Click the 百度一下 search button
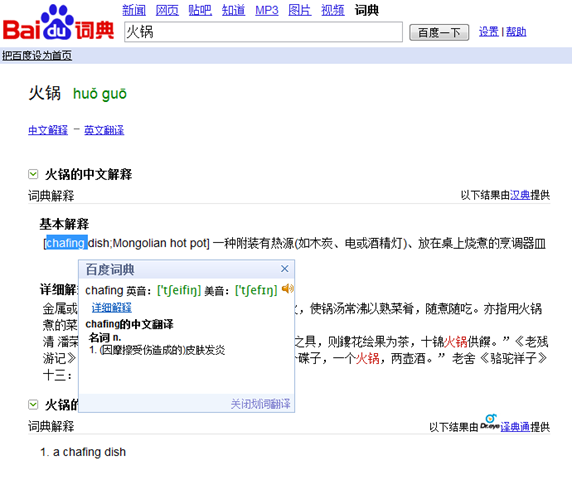This screenshot has width=572, height=480. pos(439,32)
